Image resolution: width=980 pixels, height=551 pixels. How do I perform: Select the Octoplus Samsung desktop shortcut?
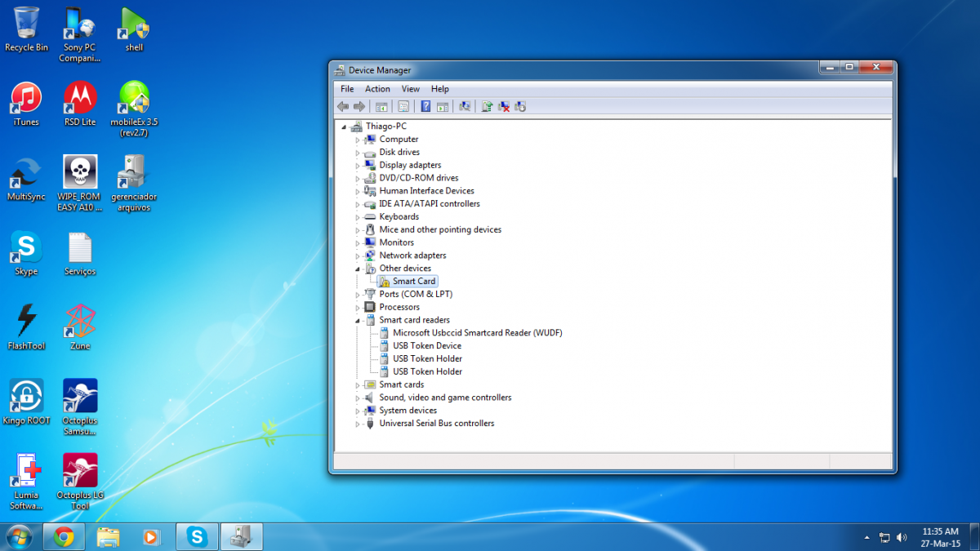point(80,407)
